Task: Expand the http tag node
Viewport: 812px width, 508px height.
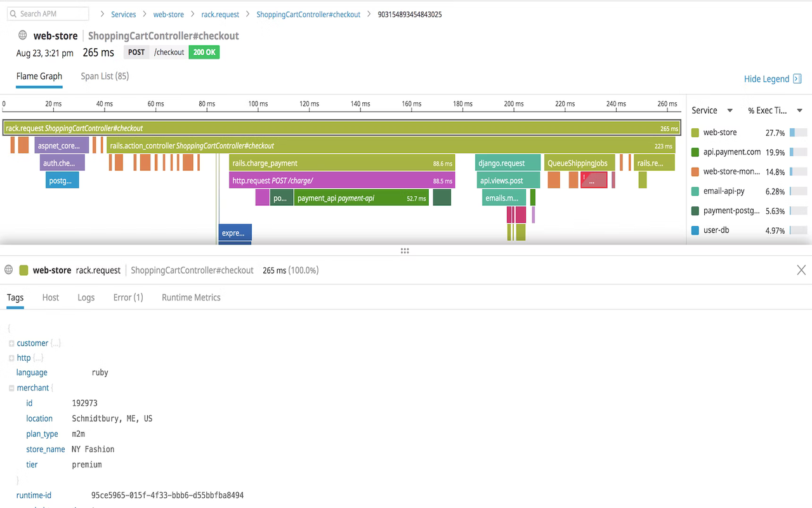Action: [11, 358]
